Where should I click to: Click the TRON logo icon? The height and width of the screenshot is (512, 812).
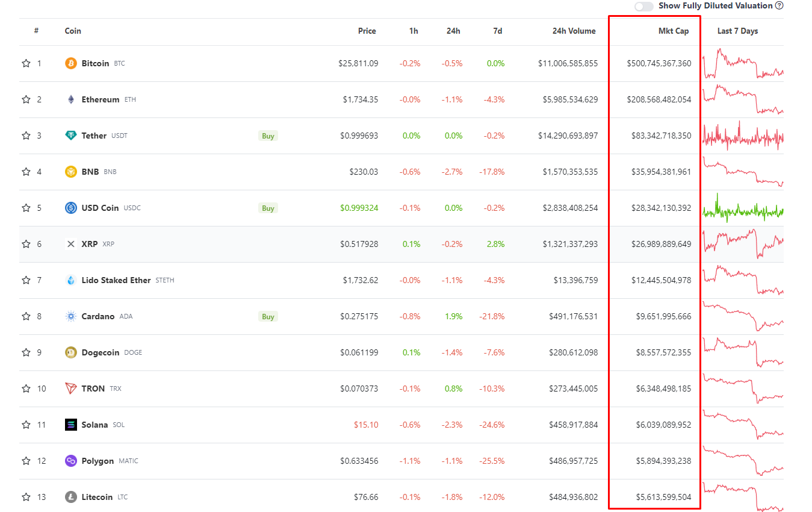coord(70,388)
